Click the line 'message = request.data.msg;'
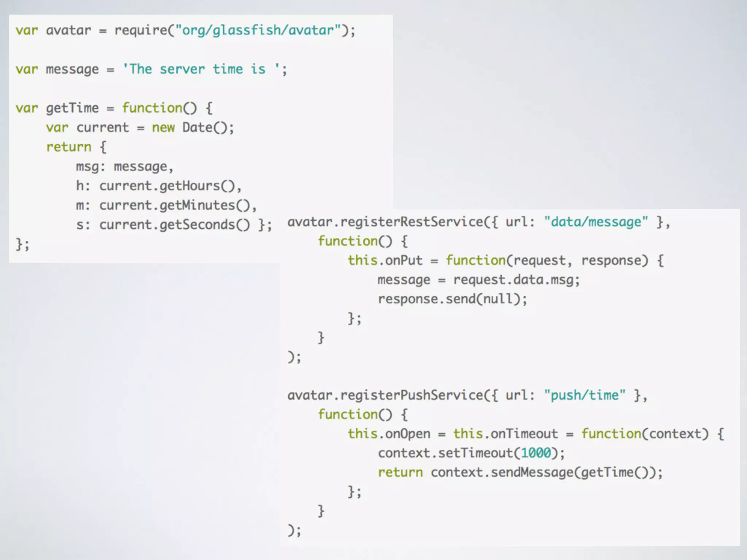Viewport: 747px width, 560px height. (x=479, y=280)
